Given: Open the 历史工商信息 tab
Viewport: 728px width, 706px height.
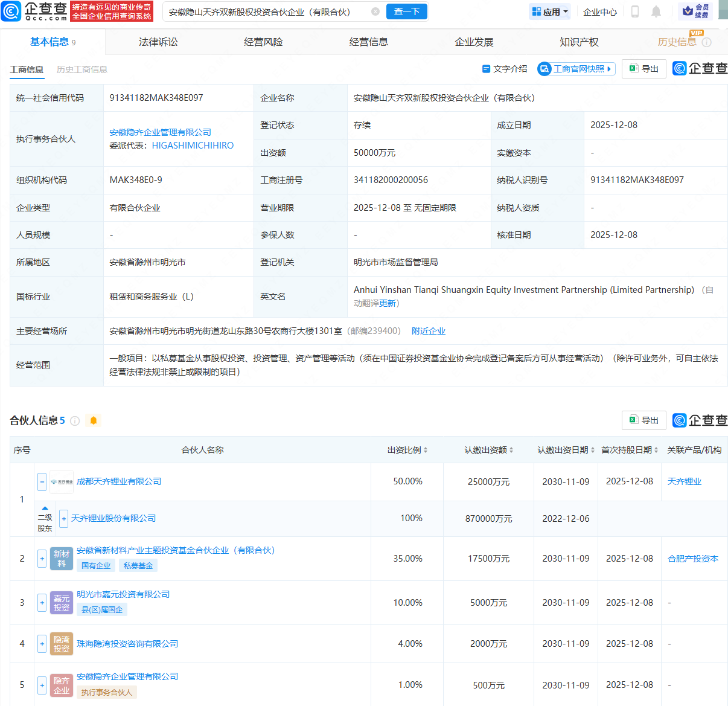Looking at the screenshot, I should pyautogui.click(x=82, y=69).
